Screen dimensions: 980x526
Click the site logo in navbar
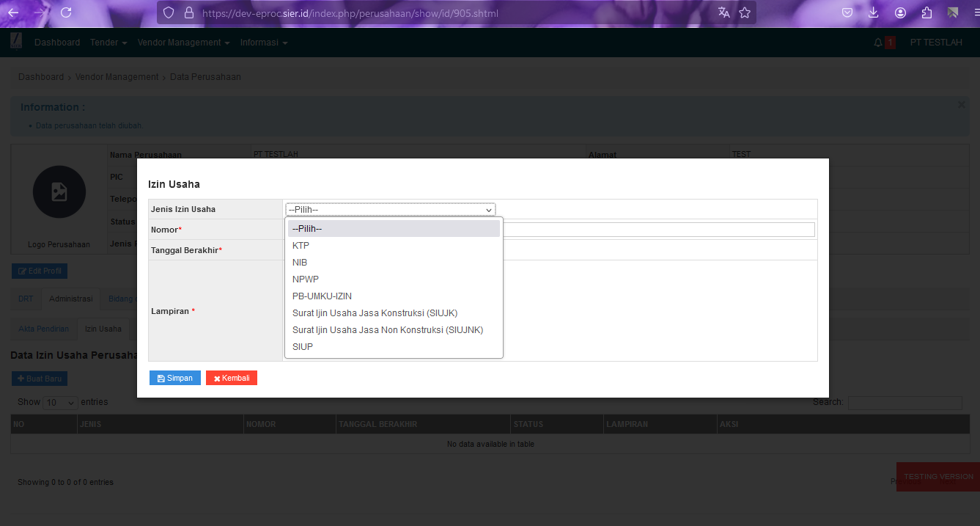click(16, 42)
